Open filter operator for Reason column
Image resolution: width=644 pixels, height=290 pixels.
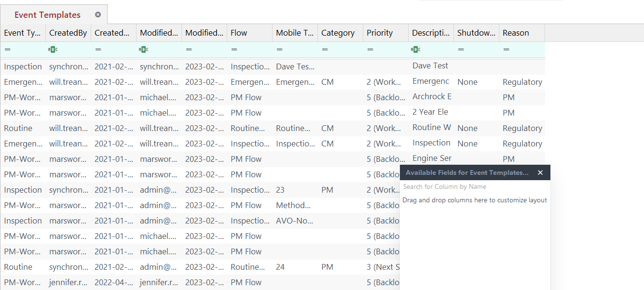(506, 49)
